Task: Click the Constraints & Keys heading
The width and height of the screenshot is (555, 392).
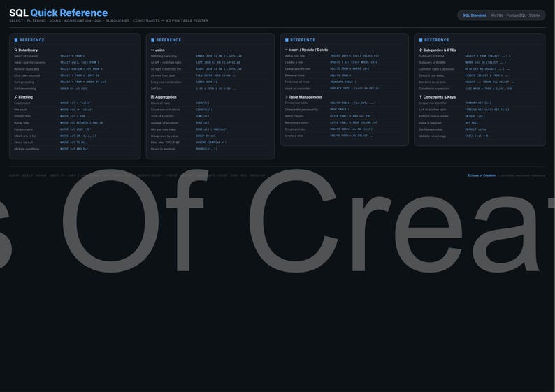Action: [x=440, y=97]
